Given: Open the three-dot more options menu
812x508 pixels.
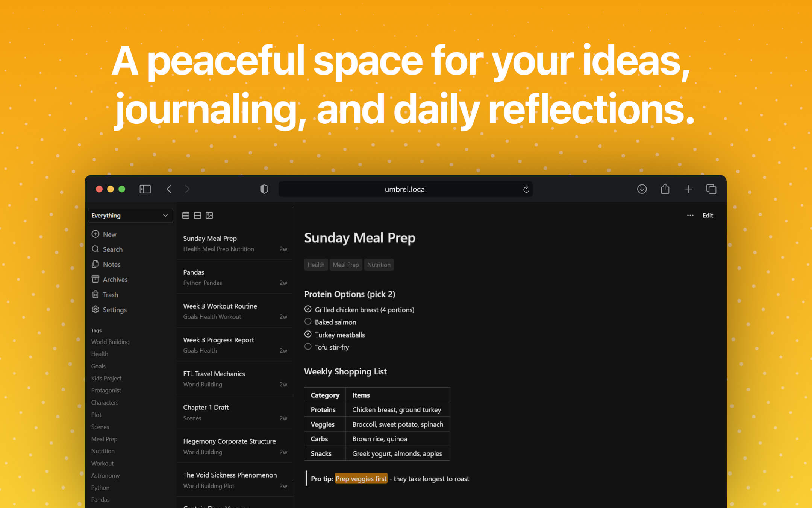Looking at the screenshot, I should [x=690, y=215].
